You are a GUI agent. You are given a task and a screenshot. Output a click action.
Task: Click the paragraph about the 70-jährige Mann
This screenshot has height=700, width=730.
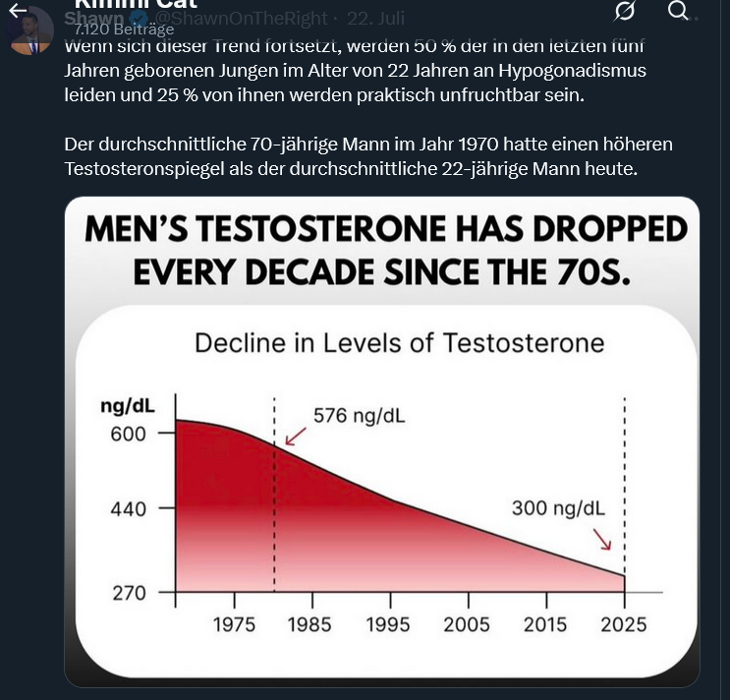pyautogui.click(x=367, y=156)
